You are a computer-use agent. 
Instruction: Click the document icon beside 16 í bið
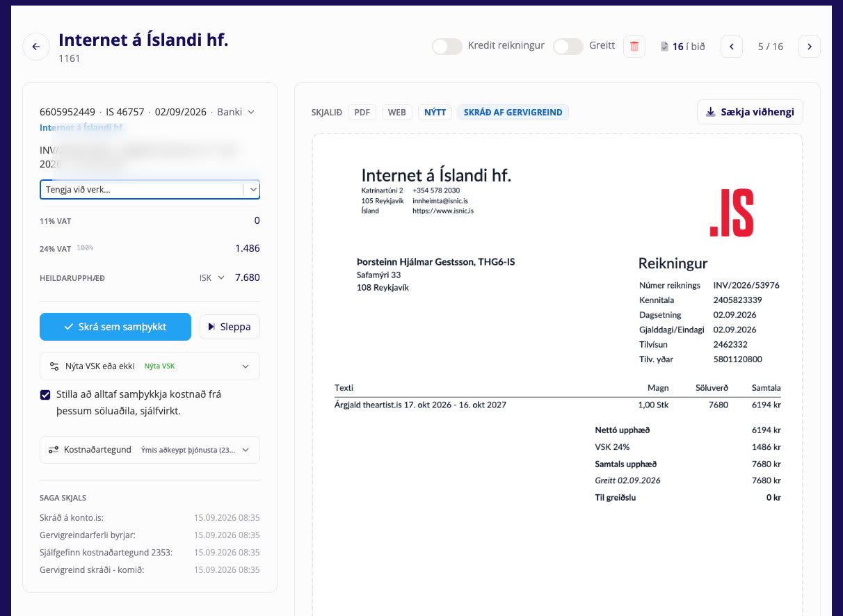click(664, 47)
